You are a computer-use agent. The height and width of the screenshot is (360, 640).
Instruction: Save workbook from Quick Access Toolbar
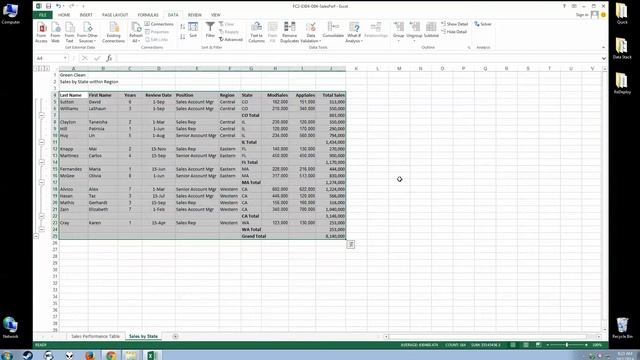(49, 6)
